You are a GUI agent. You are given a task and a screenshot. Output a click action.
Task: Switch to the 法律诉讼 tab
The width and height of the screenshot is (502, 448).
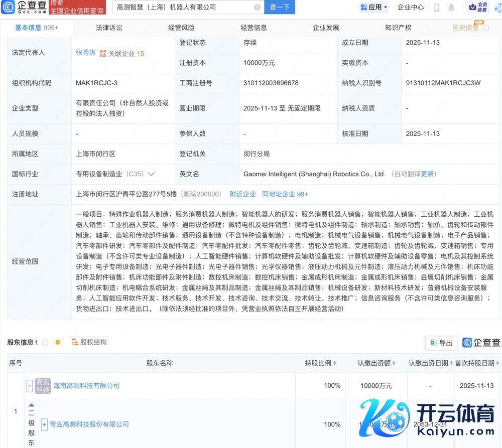pyautogui.click(x=109, y=28)
